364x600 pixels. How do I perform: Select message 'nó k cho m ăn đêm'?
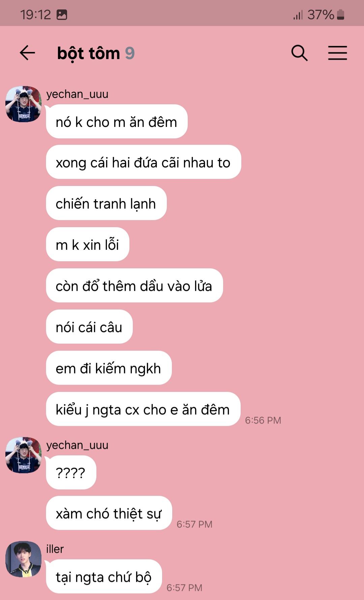pyautogui.click(x=117, y=121)
